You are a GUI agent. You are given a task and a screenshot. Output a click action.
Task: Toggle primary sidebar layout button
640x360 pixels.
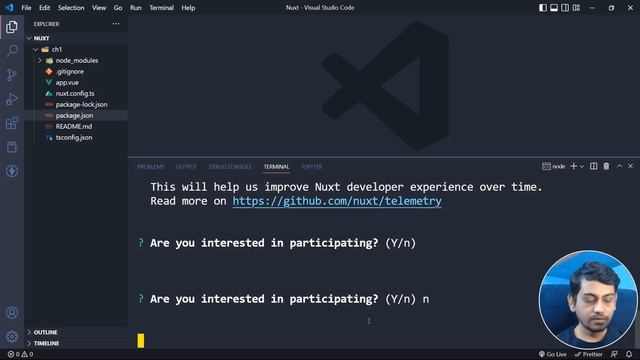[x=543, y=8]
